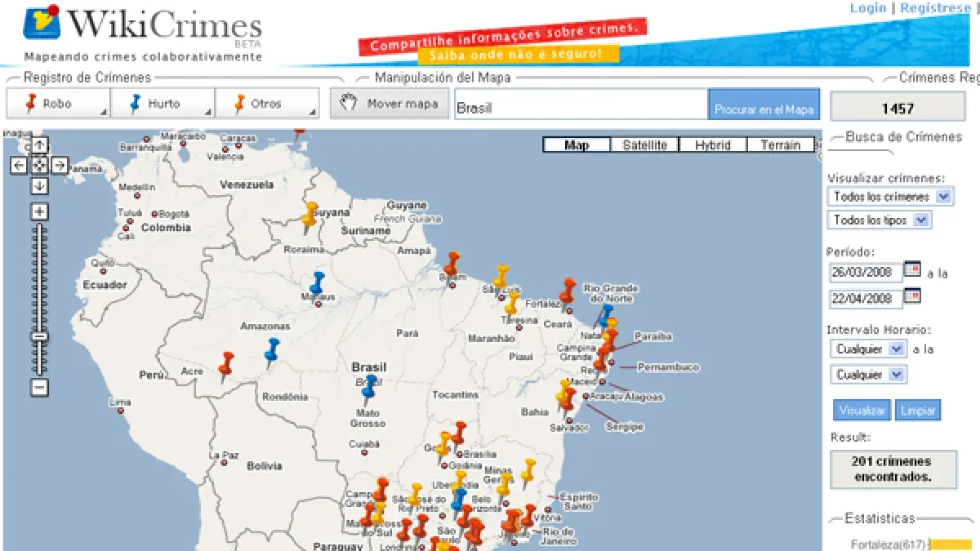Open the first Cualquier time dropdown
This screenshot has width=980, height=551.
(896, 349)
